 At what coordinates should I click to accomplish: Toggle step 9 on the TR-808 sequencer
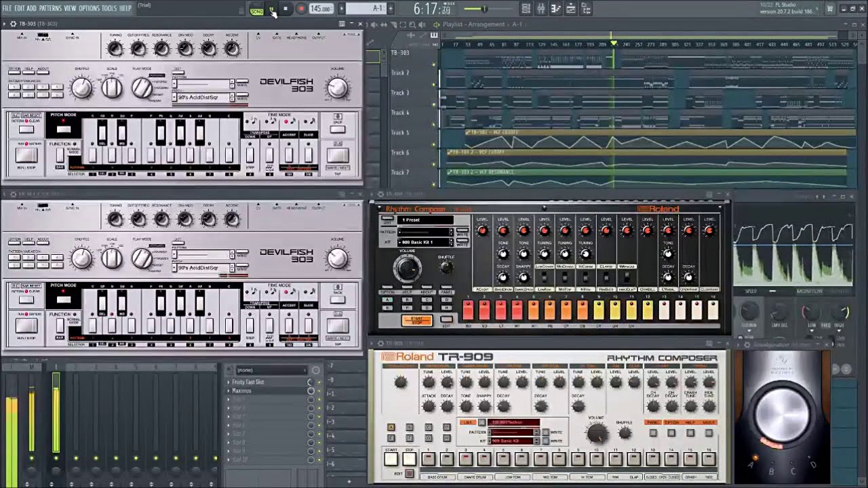click(x=599, y=310)
